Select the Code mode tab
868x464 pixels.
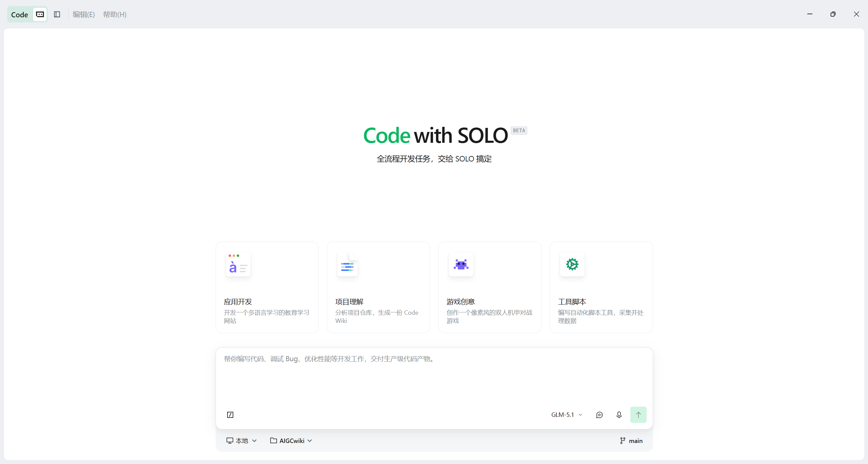tap(20, 14)
